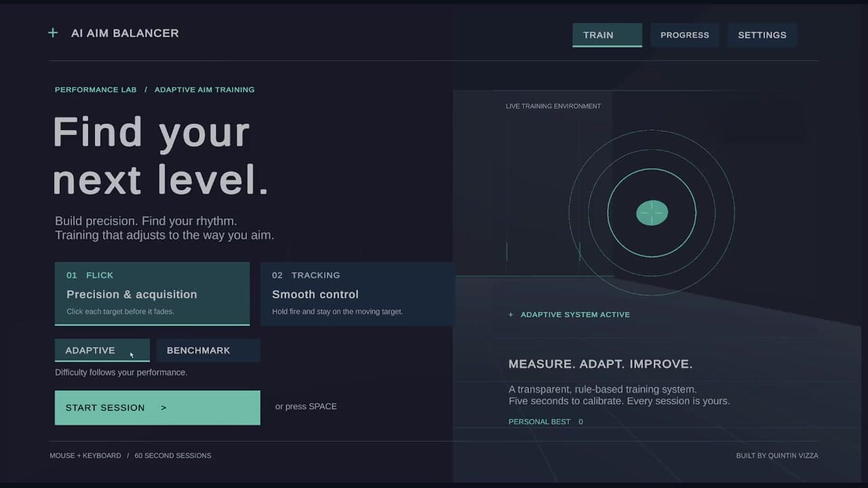
Task: Click the '60 Second Sessions' footer text
Action: pyautogui.click(x=173, y=455)
